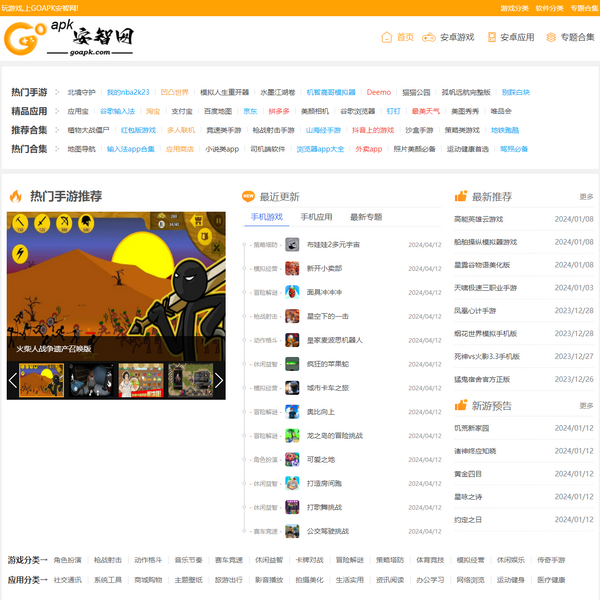
Task: Select the first thumbnail in the carousel strip
Action: (x=42, y=380)
